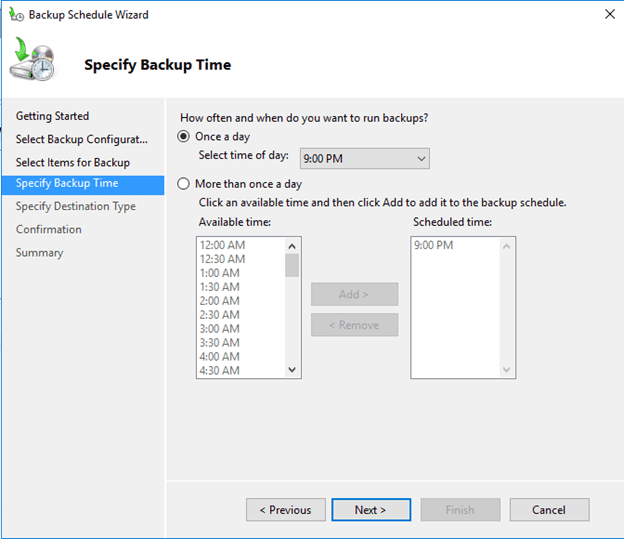Click the Available time scrollbar thumb
This screenshot has height=539, width=624.
point(292,265)
